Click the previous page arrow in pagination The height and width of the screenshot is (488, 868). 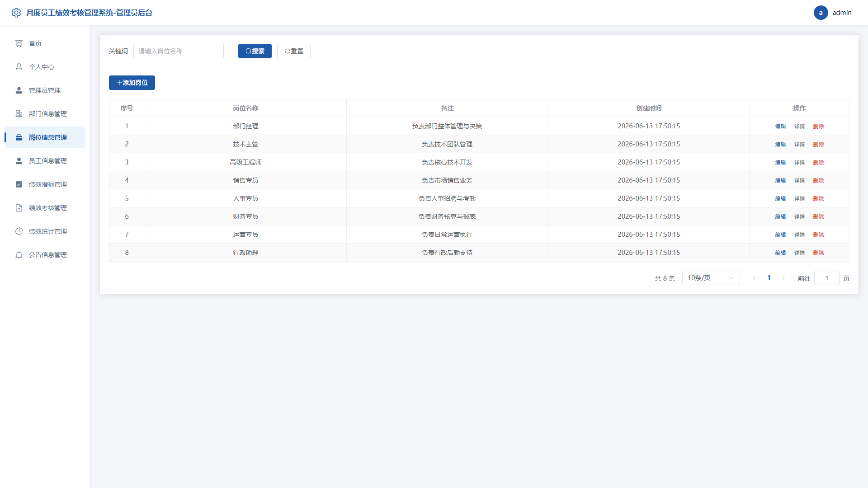click(754, 278)
